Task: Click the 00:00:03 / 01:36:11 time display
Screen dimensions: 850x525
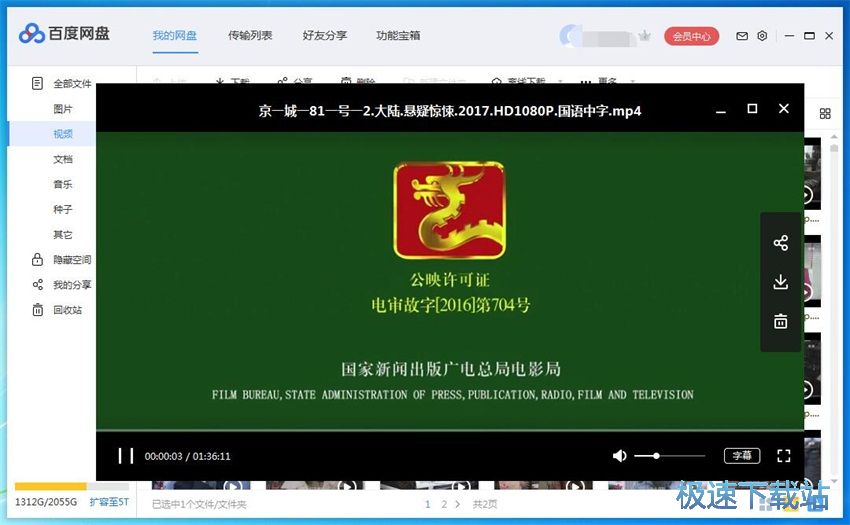Action: [x=188, y=457]
